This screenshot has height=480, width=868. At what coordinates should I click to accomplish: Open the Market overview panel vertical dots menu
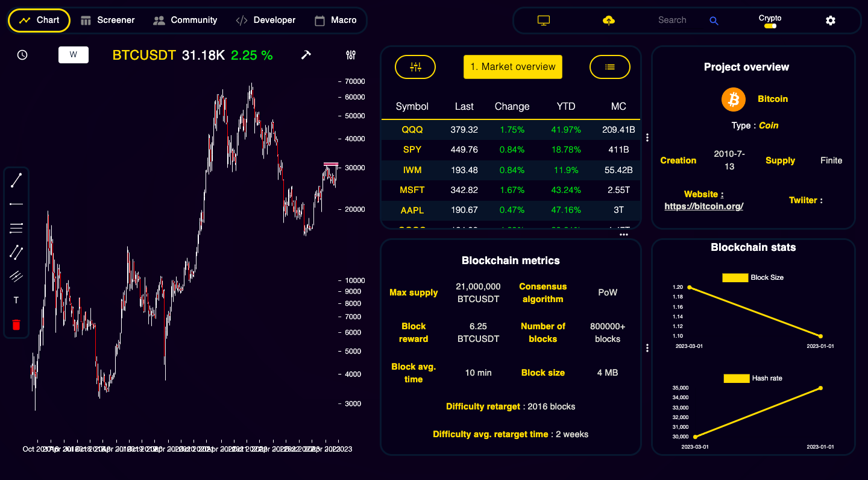[647, 137]
